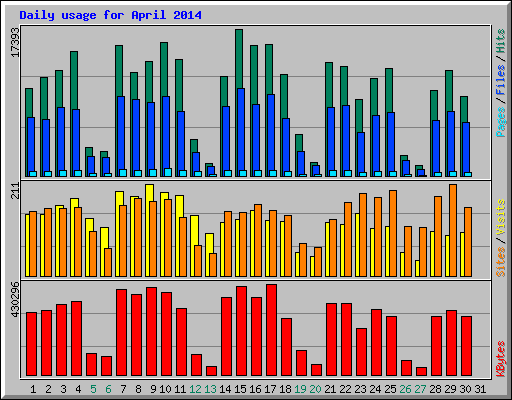The width and height of the screenshot is (512, 400).
Task: Click green weekend day label 19
Action: tap(300, 389)
